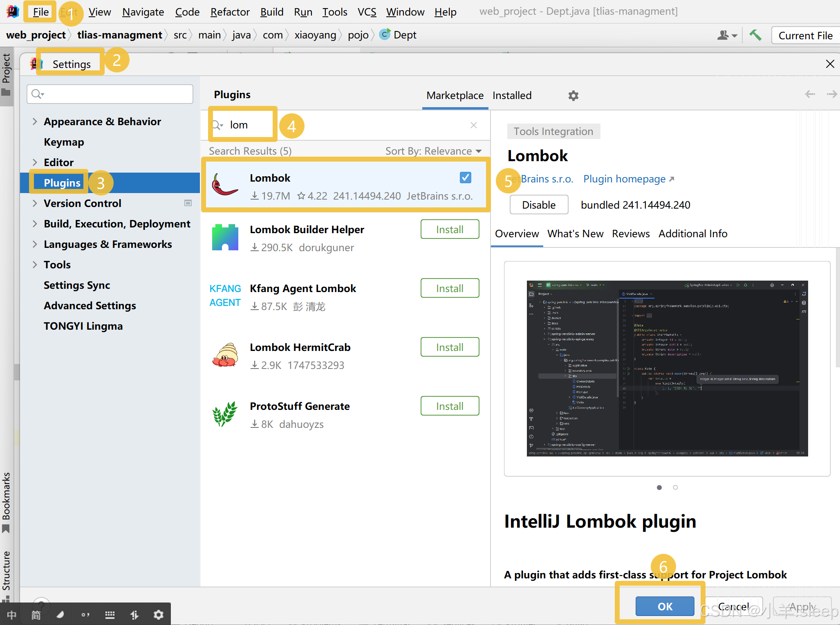Open the Navigate menu
Screen dimensions: 840x625
pos(143,12)
